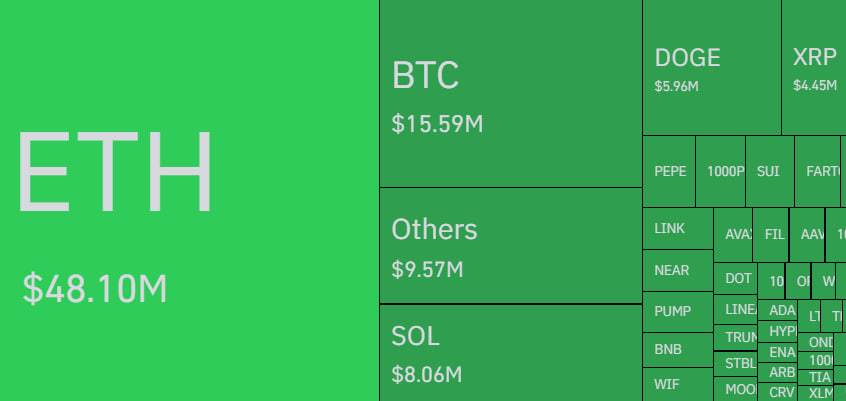Select the ADA tile
The width and height of the screenshot is (846, 401).
(777, 310)
